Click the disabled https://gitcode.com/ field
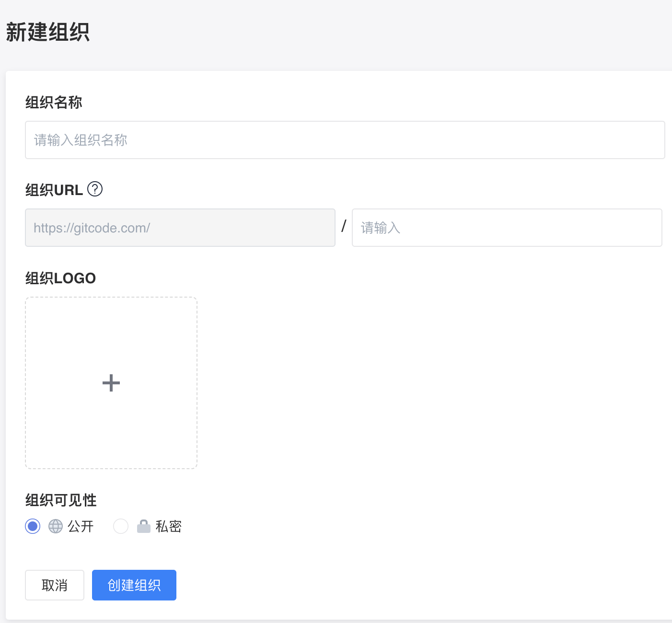This screenshot has width=672, height=623. coord(180,228)
